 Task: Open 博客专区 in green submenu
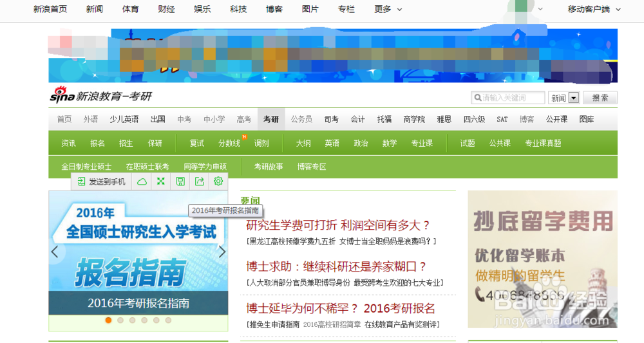pyautogui.click(x=312, y=167)
